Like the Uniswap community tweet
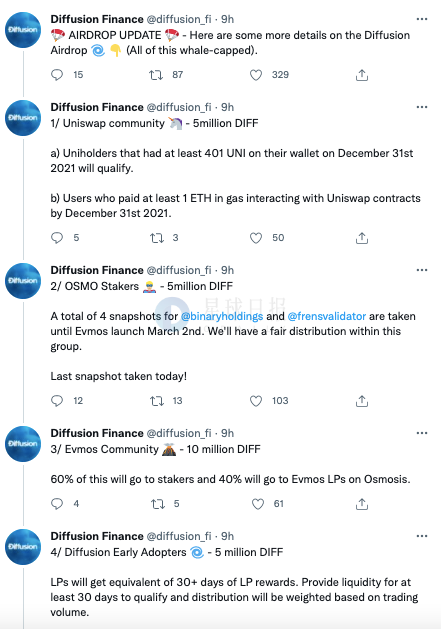The height and width of the screenshot is (629, 441). tap(256, 238)
